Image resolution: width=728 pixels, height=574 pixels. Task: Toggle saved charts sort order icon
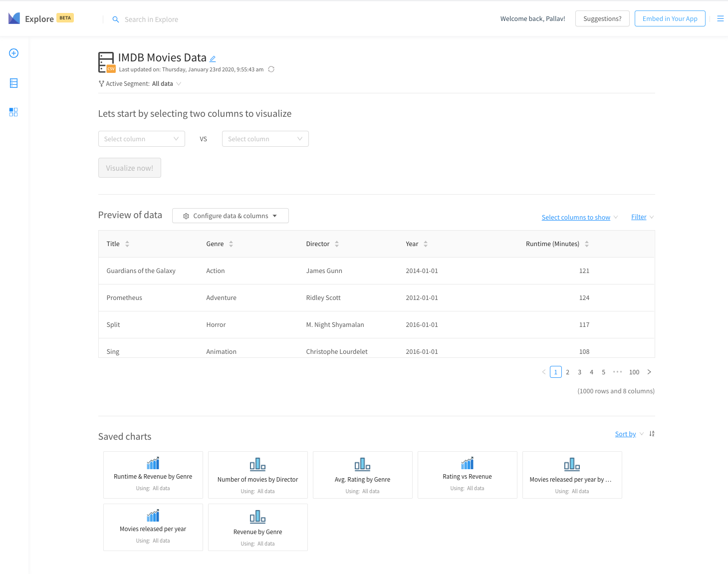tap(652, 434)
